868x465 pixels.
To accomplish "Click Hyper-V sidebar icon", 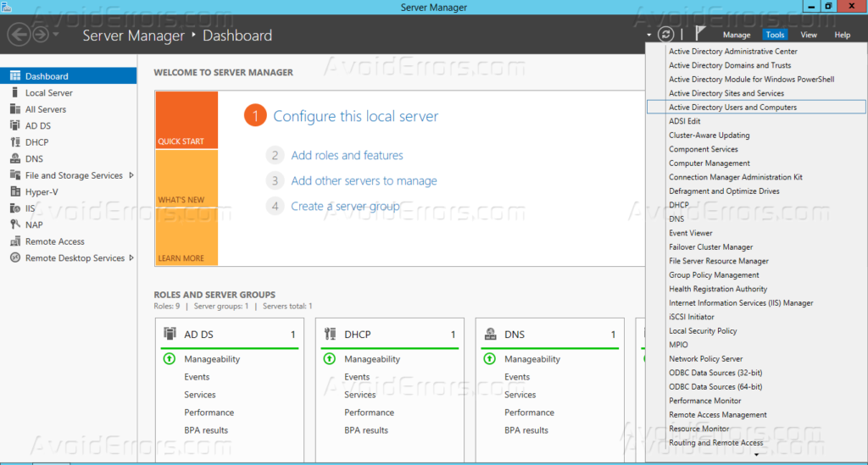I will point(15,192).
